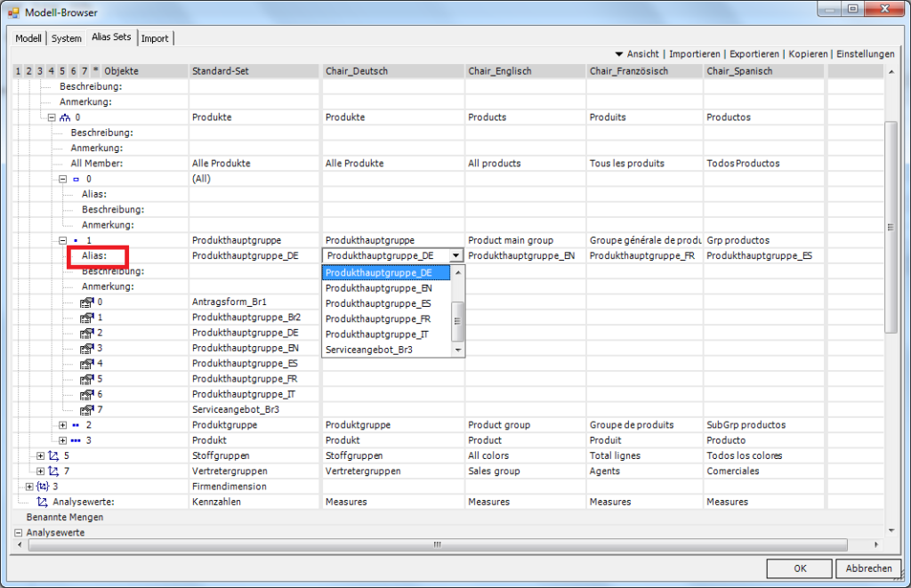Click the {tz} icon beside Firmendimension
The width and height of the screenshot is (911, 588).
[x=41, y=486]
